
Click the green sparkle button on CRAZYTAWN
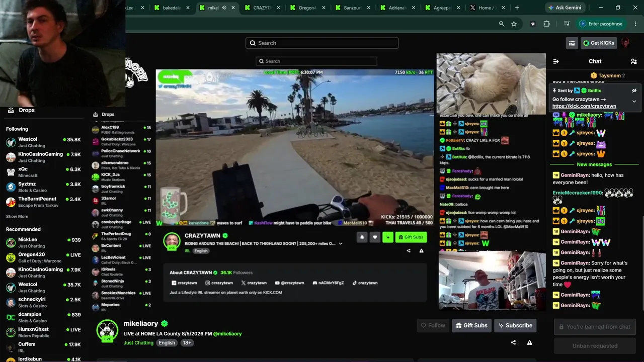[x=387, y=237]
